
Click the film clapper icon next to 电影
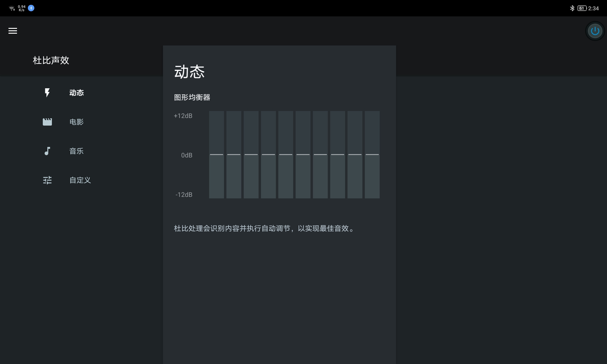[47, 122]
